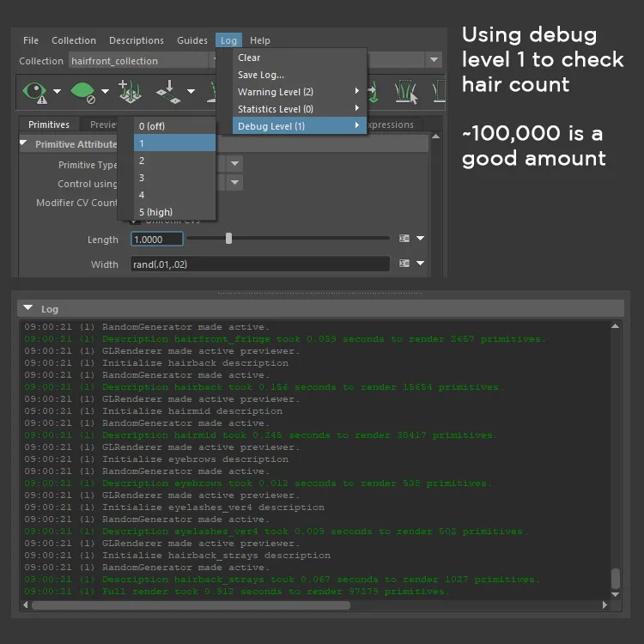Set debug level to 4
This screenshot has width=644, height=644.
click(174, 195)
